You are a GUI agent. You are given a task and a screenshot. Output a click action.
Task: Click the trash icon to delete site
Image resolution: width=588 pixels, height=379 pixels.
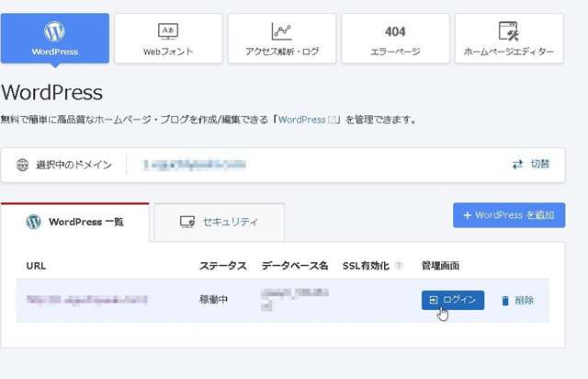[505, 300]
